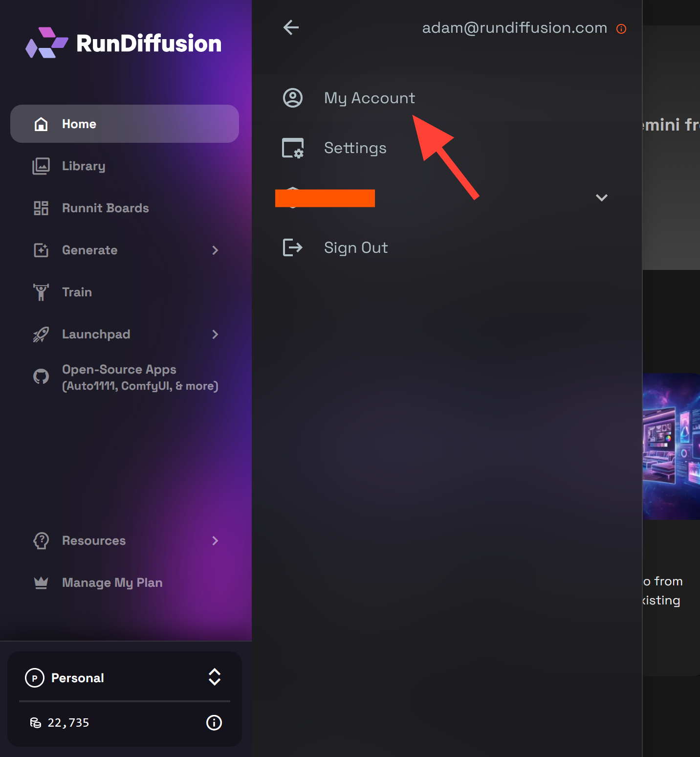The height and width of the screenshot is (757, 700).
Task: Click the up-down arrows beside Personal
Action: (215, 677)
